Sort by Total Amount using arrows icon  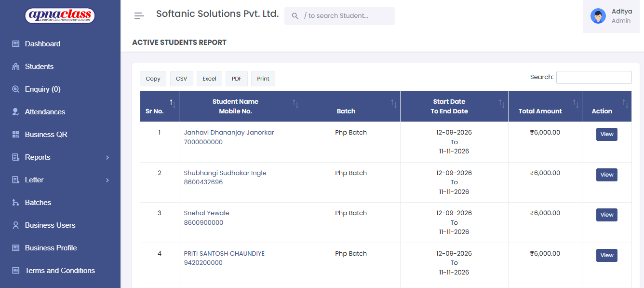tap(576, 103)
